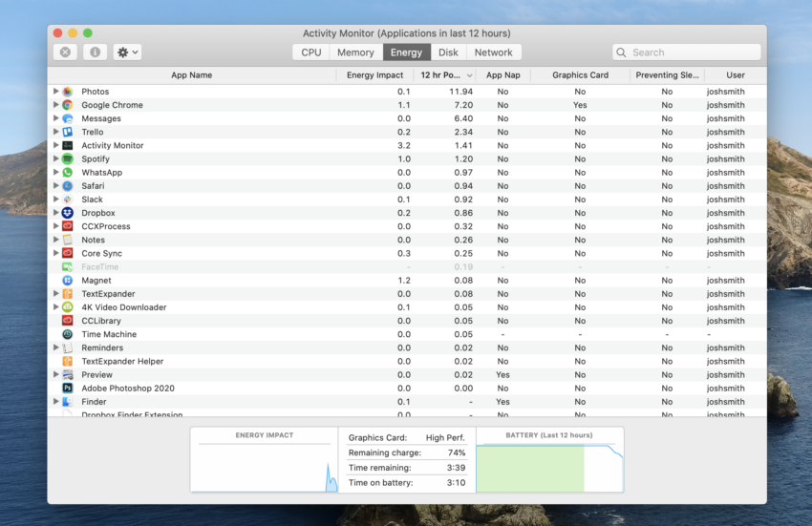Click the Core Sync icon
This screenshot has height=526, width=812.
(x=67, y=253)
